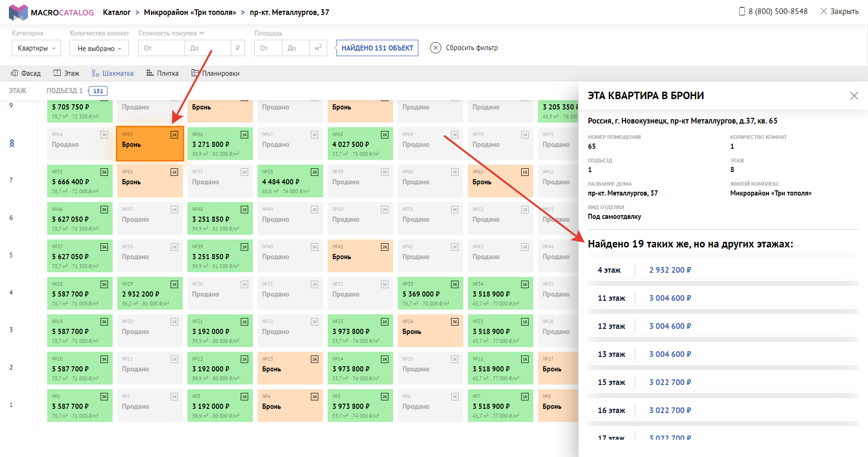Select apartment №12 priced 3 192 000 ₽

tap(220, 368)
